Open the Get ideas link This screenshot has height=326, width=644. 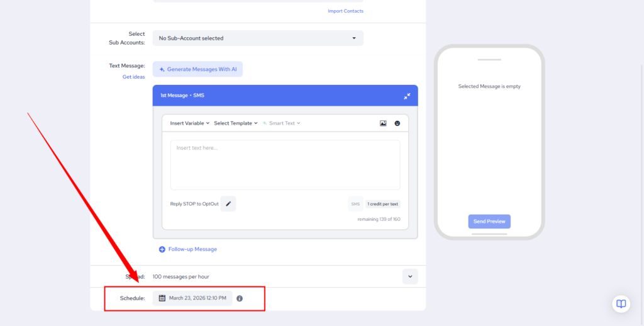[133, 77]
